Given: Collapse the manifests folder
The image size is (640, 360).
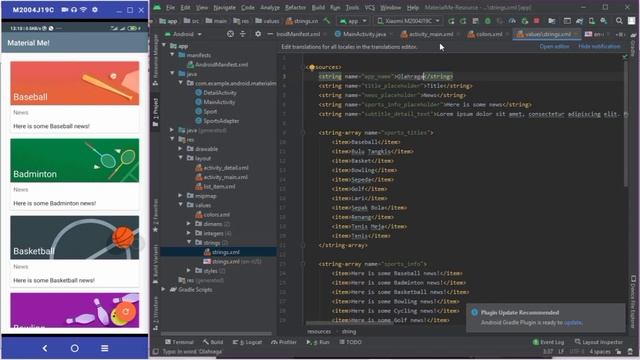Looking at the screenshot, I should 172,55.
